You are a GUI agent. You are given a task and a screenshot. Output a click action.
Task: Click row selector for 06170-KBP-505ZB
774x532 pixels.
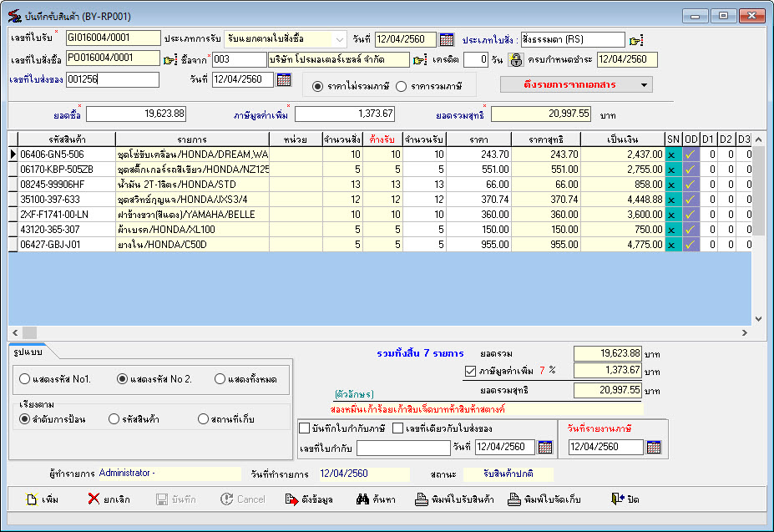[13, 170]
